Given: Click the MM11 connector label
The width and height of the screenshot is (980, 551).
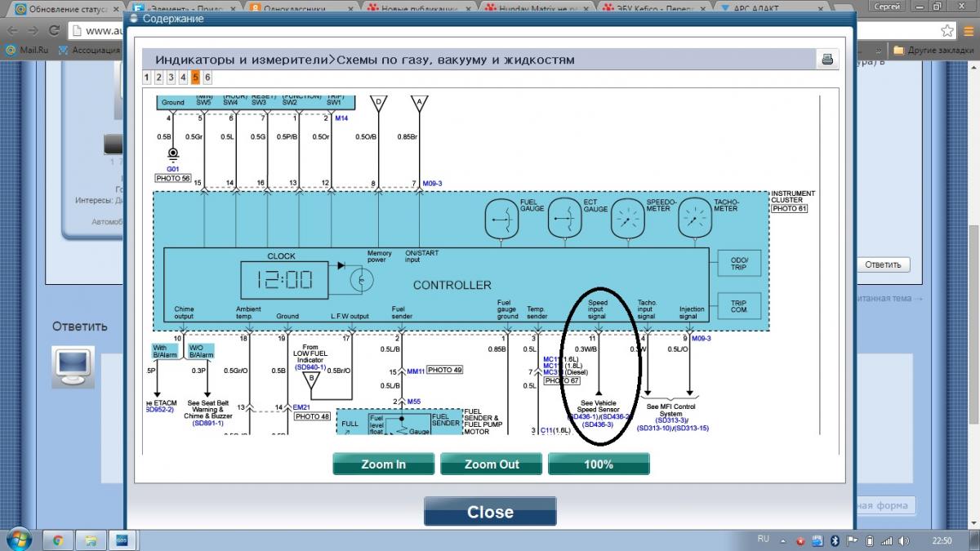Looking at the screenshot, I should [416, 371].
